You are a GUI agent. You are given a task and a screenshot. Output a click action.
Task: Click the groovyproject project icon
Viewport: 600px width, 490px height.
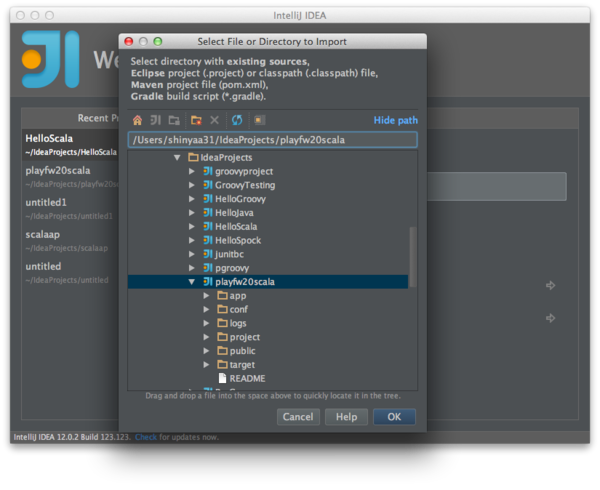pyautogui.click(x=208, y=171)
